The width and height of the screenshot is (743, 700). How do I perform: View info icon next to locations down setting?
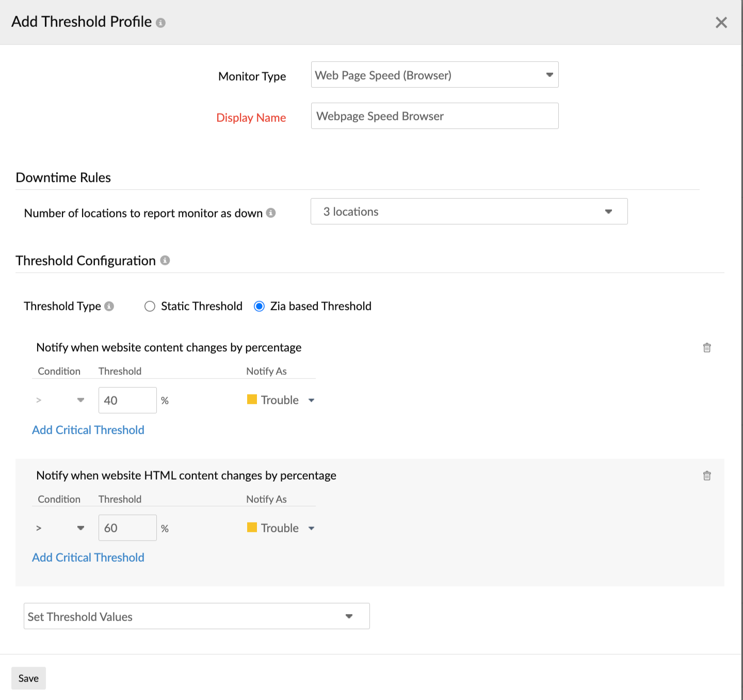click(x=272, y=213)
